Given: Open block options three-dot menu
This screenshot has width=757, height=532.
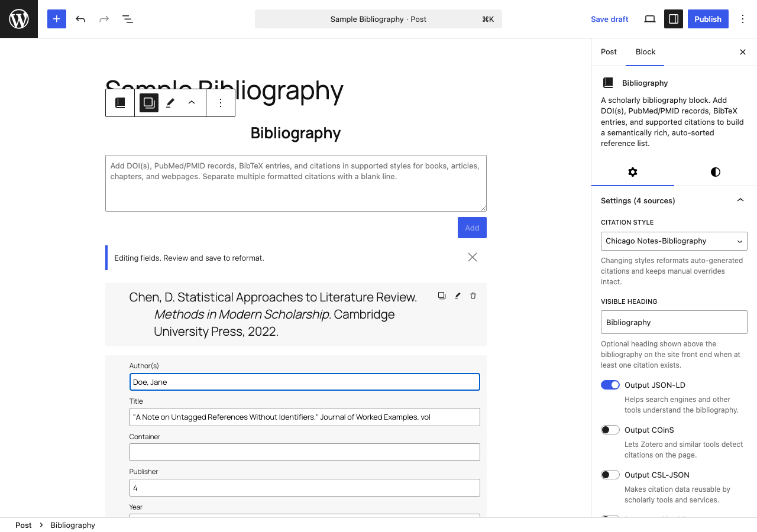Looking at the screenshot, I should click(x=221, y=103).
